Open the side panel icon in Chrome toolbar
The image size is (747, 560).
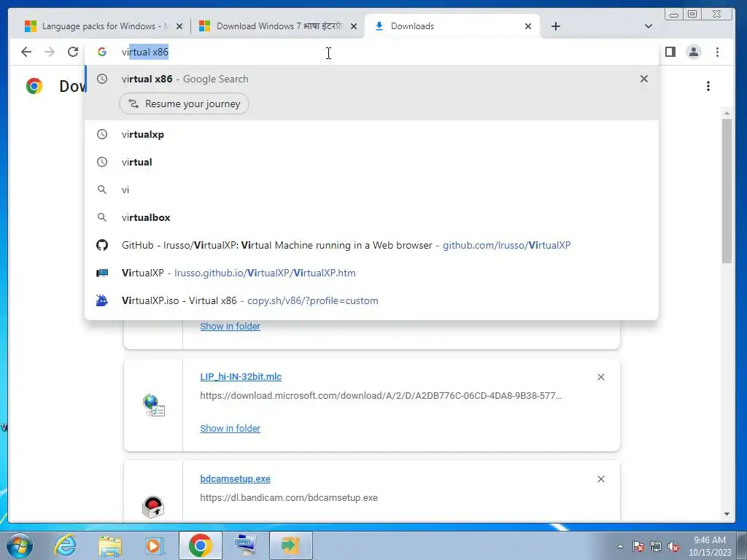click(x=670, y=52)
